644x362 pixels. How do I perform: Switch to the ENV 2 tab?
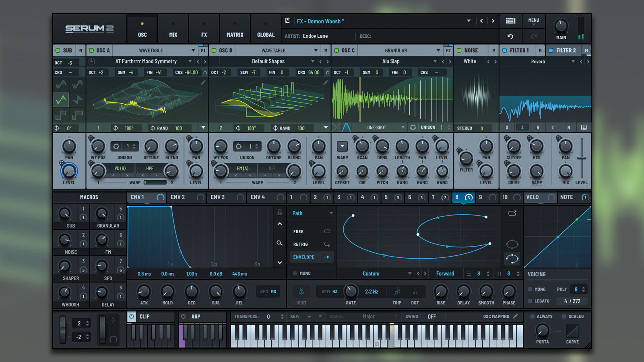[x=178, y=197]
